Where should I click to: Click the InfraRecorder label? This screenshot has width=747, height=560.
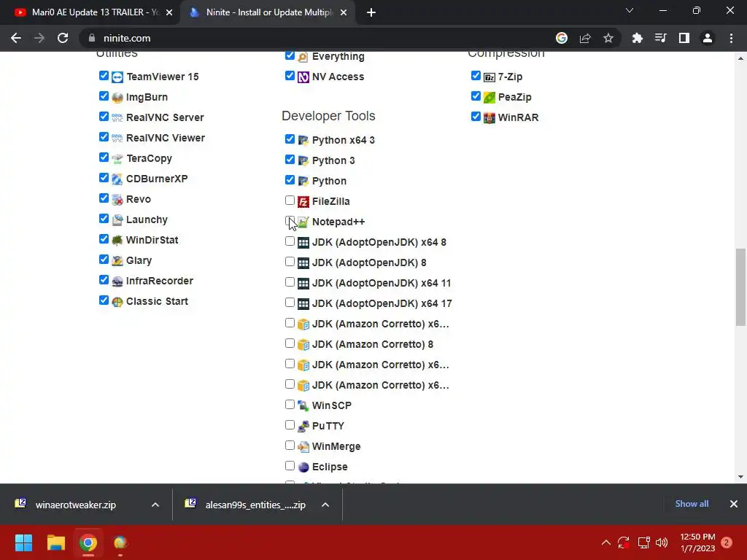[160, 281]
